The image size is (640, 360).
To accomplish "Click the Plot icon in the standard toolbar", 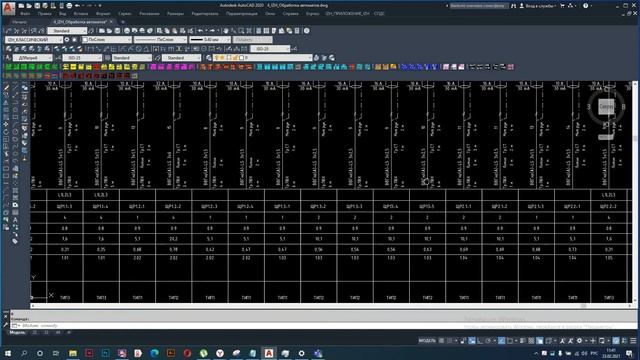I will (x=127, y=31).
